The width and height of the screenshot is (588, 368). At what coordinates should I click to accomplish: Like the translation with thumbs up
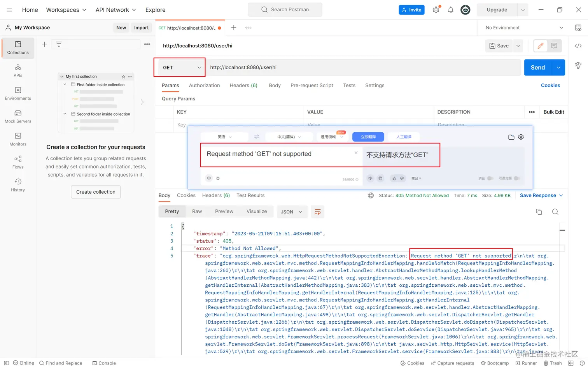click(394, 178)
